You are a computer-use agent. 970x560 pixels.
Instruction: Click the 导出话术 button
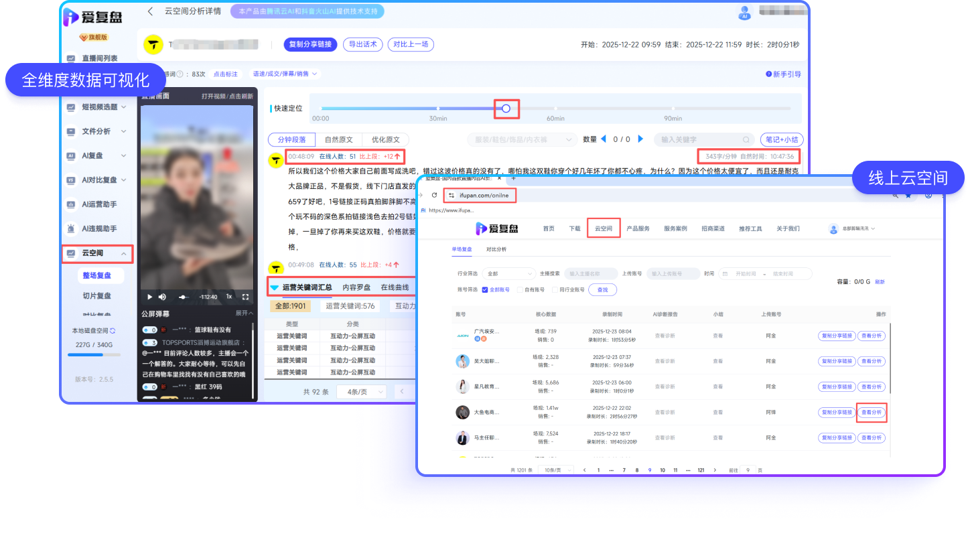(363, 44)
